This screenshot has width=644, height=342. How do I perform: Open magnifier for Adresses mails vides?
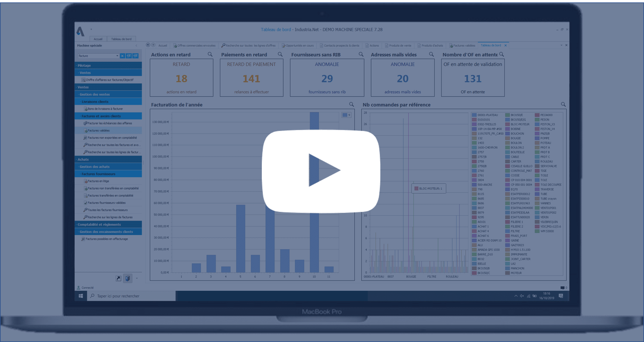click(431, 54)
